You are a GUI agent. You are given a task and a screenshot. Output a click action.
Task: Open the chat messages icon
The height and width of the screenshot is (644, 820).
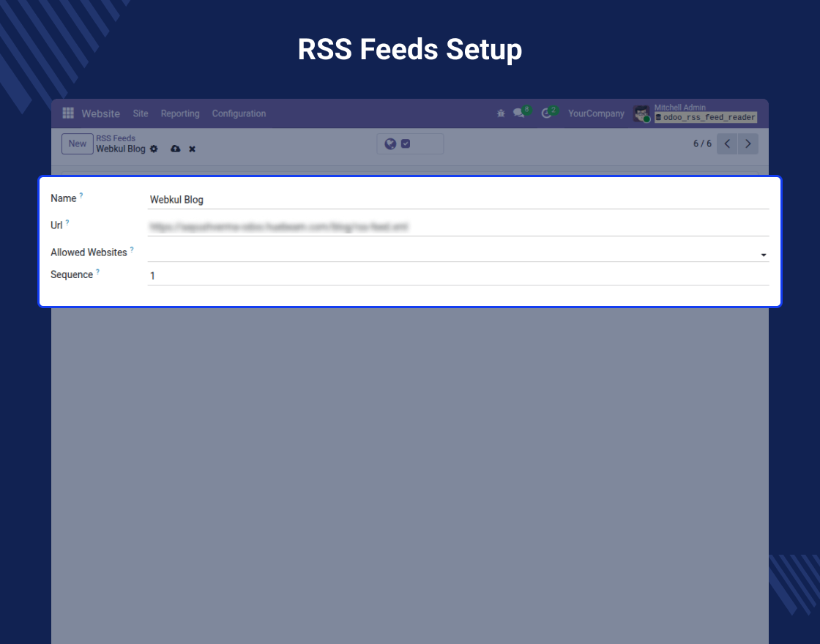tap(519, 113)
